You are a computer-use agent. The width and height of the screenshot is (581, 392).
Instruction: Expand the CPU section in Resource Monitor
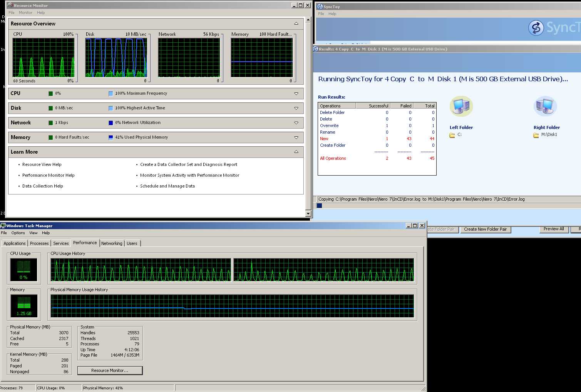296,94
